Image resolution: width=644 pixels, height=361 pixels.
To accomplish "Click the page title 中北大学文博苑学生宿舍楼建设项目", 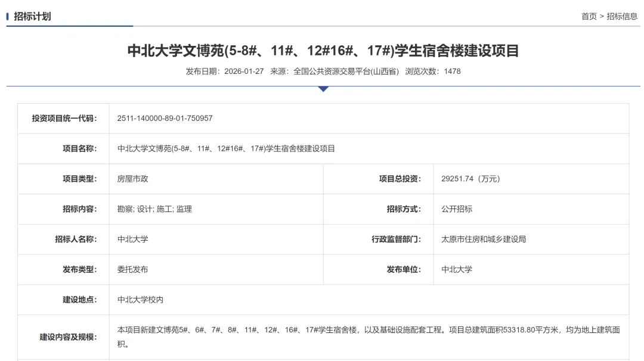I will [x=323, y=51].
